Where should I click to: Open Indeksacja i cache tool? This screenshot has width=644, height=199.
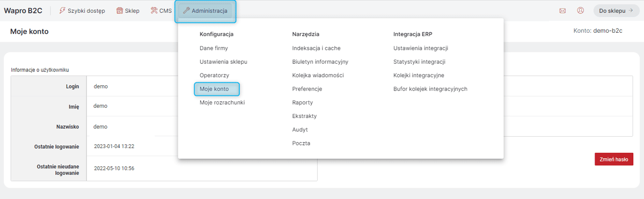(x=317, y=48)
